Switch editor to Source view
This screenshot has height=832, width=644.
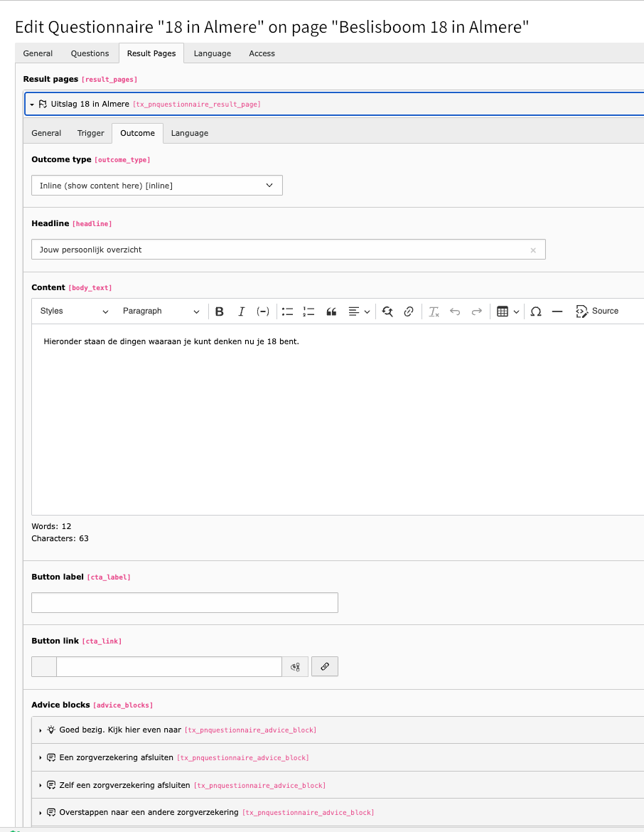point(597,311)
